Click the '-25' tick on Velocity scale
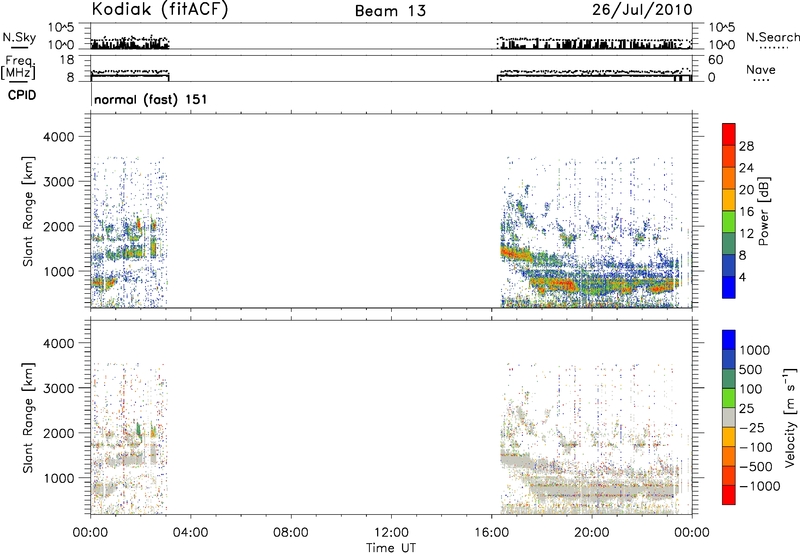800x554 pixels. pyautogui.click(x=752, y=427)
